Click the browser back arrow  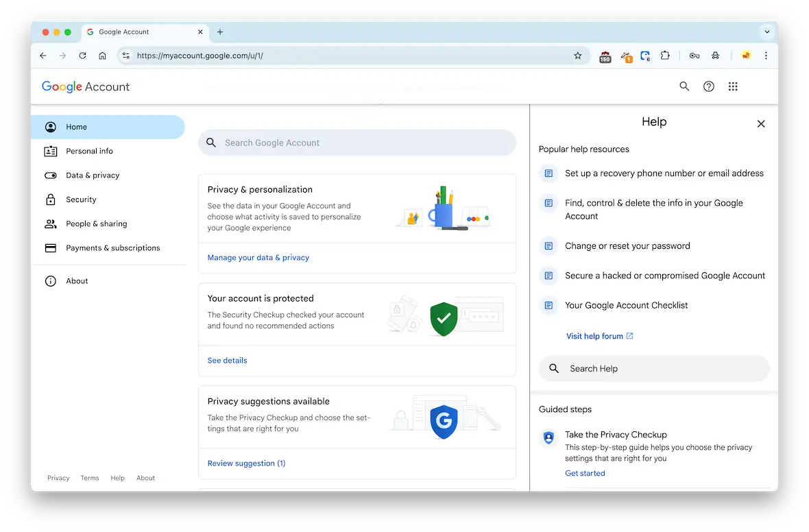pyautogui.click(x=43, y=56)
